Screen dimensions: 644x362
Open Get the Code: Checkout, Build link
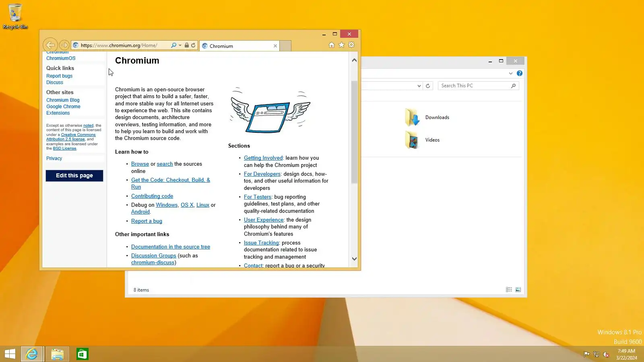point(171,183)
